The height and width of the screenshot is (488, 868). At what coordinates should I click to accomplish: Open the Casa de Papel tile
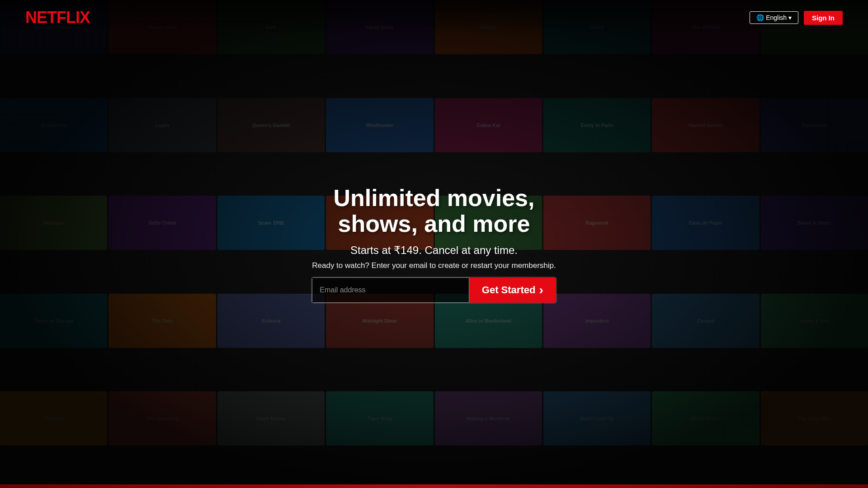(x=706, y=223)
